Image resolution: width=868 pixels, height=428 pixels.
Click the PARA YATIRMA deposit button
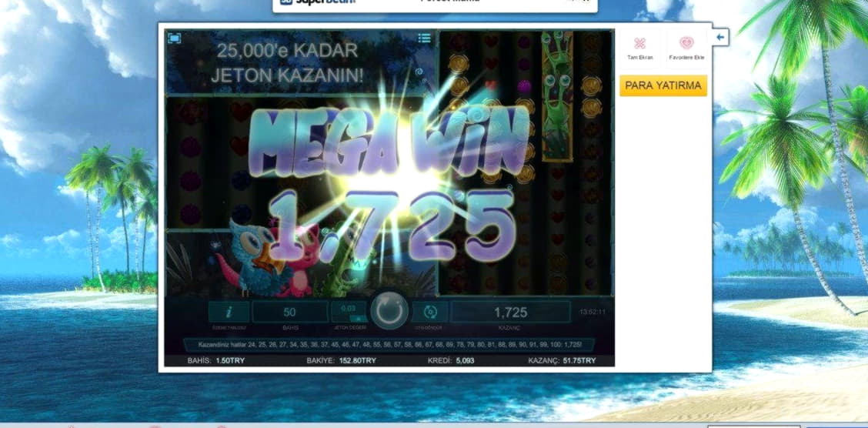tap(663, 85)
